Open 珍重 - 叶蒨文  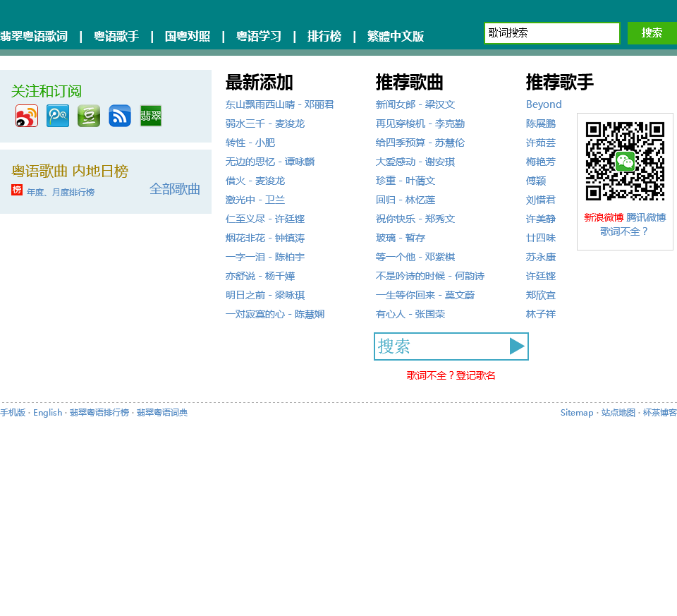tap(405, 181)
